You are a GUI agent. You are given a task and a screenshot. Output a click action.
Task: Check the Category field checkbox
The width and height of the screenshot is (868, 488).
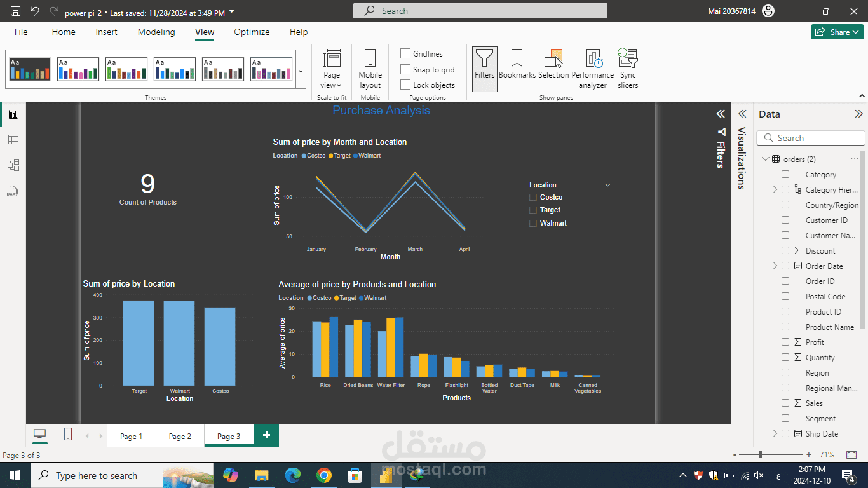(x=785, y=174)
